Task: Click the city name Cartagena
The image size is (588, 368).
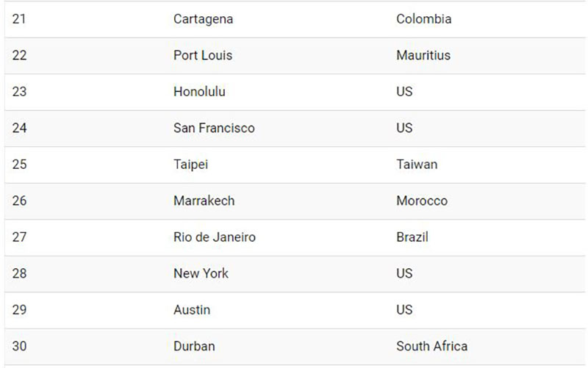Action: tap(203, 19)
